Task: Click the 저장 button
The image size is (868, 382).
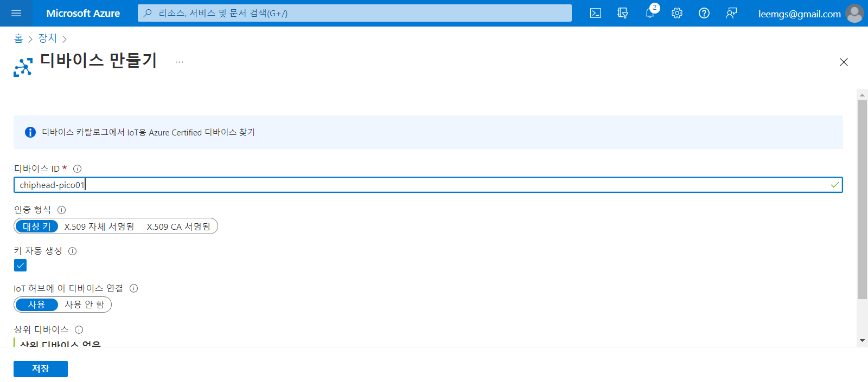Action: coord(41,368)
